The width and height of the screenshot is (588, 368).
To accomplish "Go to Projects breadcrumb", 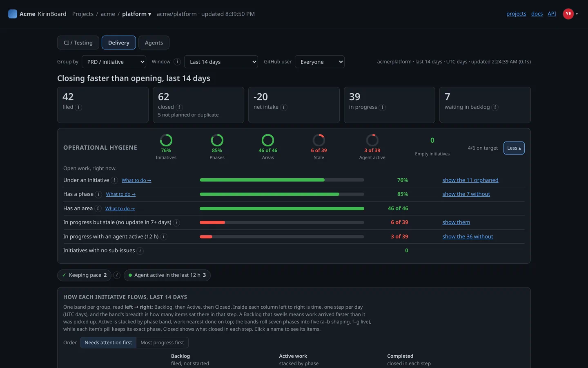I will [x=83, y=14].
